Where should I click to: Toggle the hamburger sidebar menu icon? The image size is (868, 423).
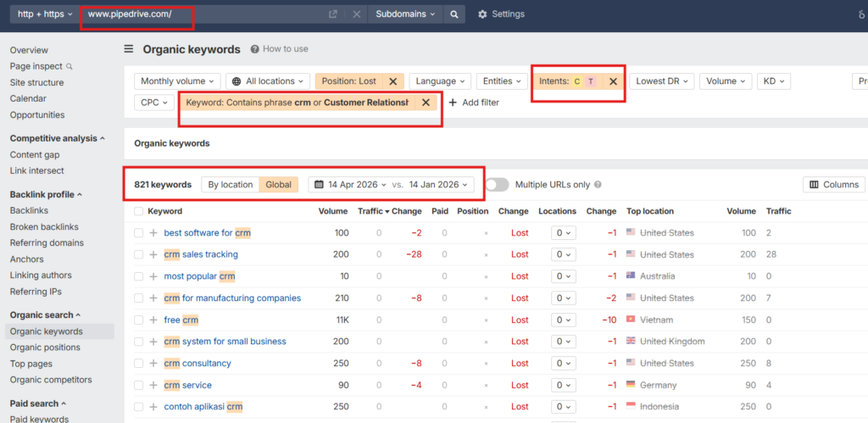(129, 49)
